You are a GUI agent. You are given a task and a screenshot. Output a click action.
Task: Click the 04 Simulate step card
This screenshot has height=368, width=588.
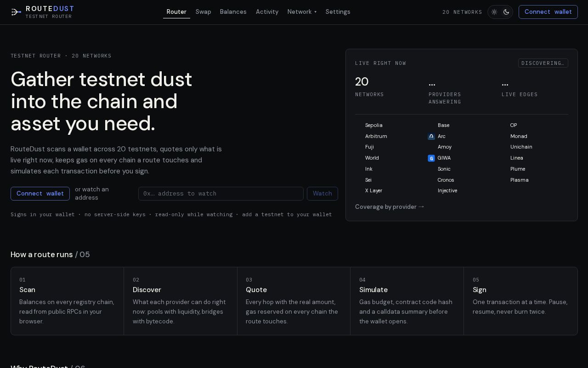tap(407, 301)
